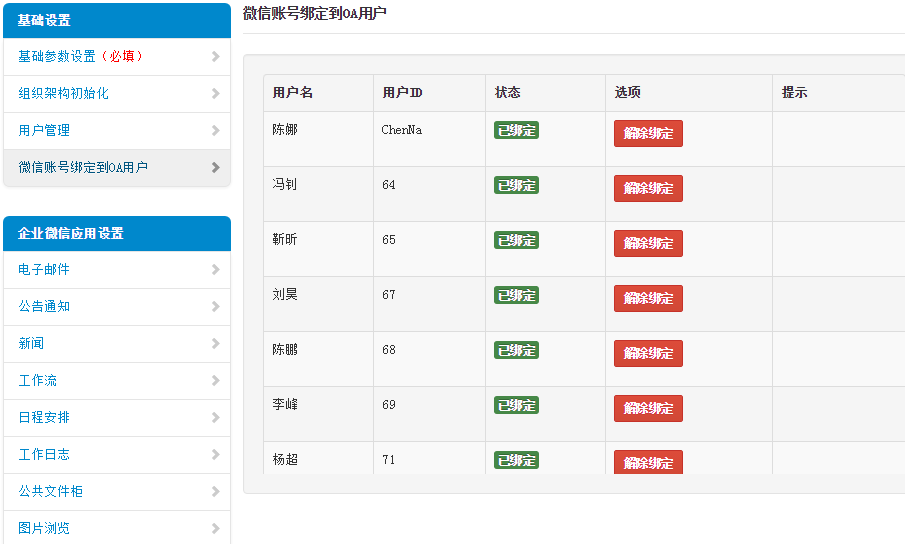Image resolution: width=905 pixels, height=544 pixels.
Task: Click the arrow icon next to 组织架构初始化
Action: tap(216, 94)
